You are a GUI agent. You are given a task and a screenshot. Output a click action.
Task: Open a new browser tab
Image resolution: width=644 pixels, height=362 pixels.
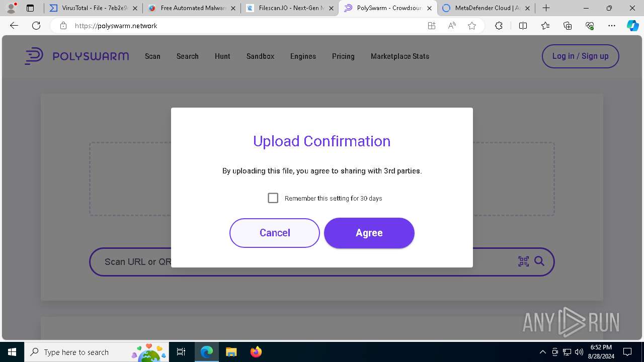coord(546,8)
